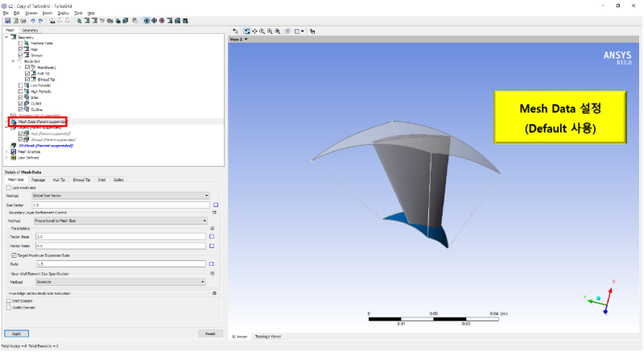644x352 pixels.
Task: Open the Shroud Tip tab in details
Action: pyautogui.click(x=81, y=180)
